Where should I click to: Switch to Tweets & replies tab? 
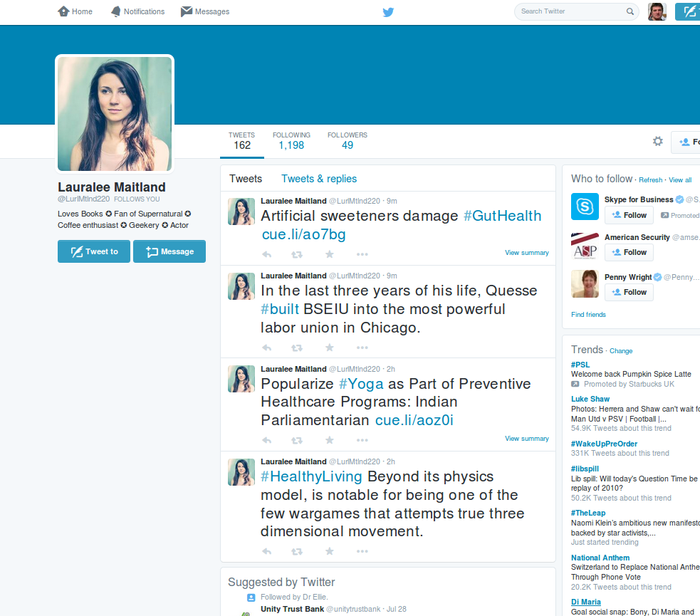click(x=319, y=179)
